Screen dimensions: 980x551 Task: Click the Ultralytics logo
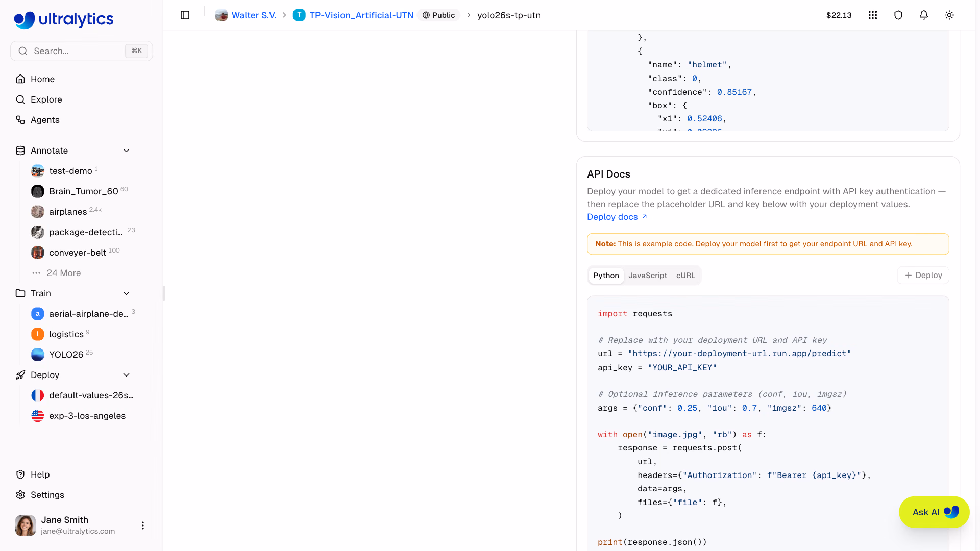tap(64, 19)
